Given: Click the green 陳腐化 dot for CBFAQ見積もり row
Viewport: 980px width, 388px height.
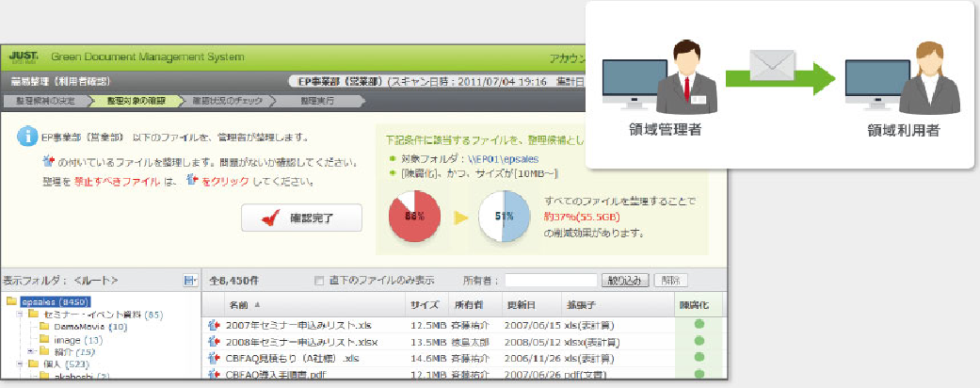Looking at the screenshot, I should click(x=699, y=357).
